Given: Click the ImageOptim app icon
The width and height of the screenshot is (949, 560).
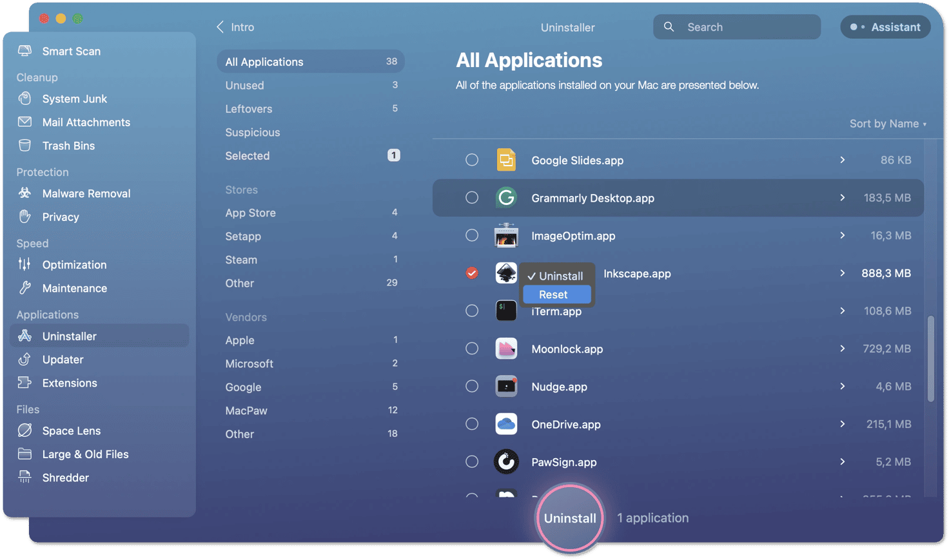Looking at the screenshot, I should (x=506, y=235).
